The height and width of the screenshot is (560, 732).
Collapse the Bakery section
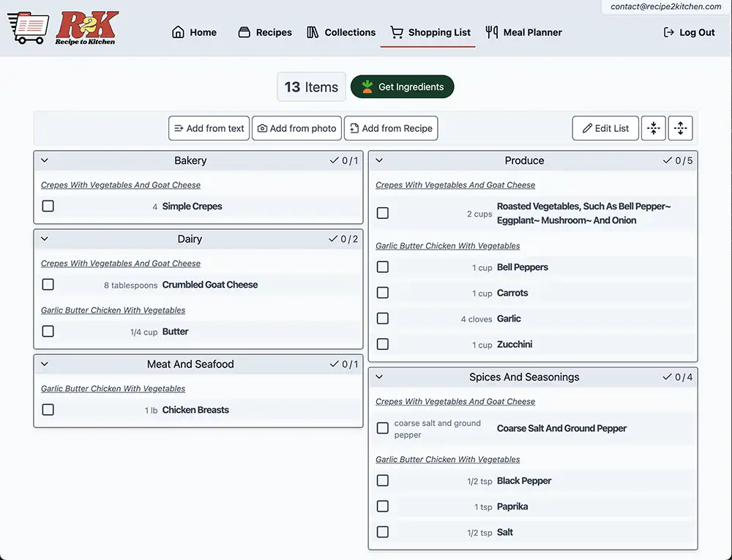(x=45, y=160)
